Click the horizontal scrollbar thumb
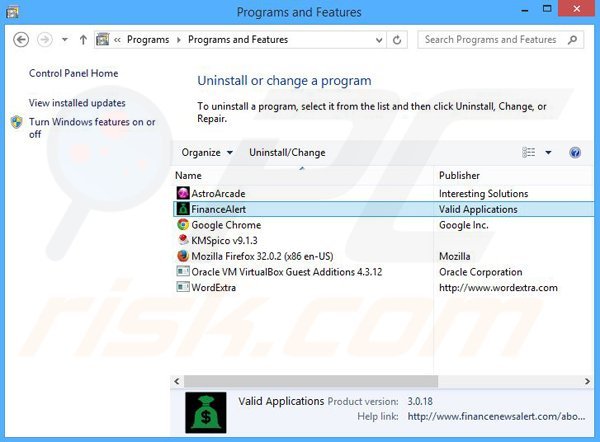The height and width of the screenshot is (442, 600). click(311, 381)
